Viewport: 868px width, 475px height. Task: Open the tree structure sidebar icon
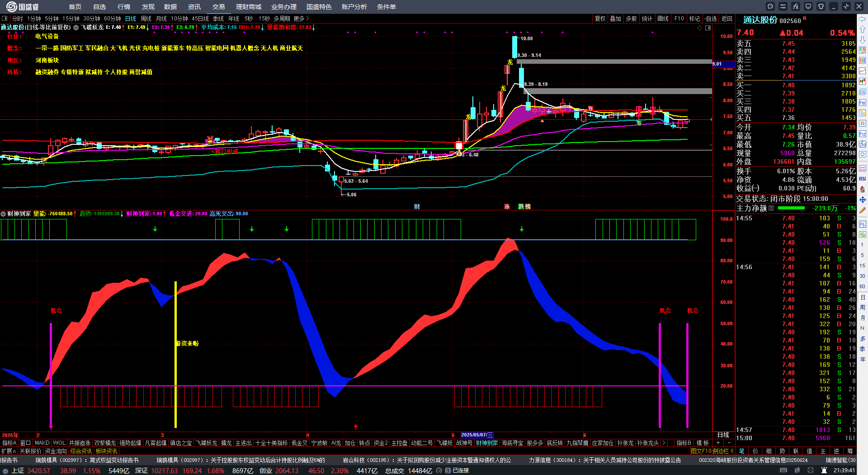pos(863,113)
